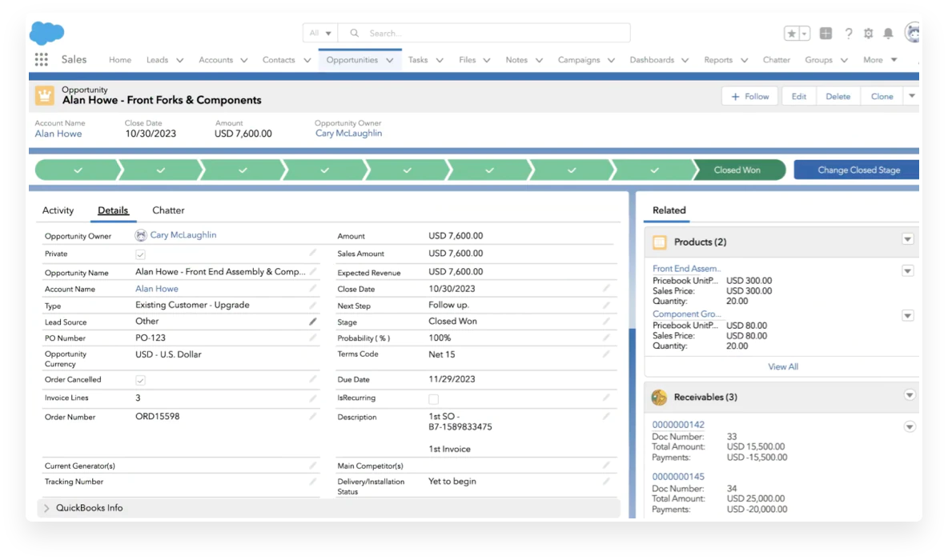Click the global actions plus icon
This screenshot has height=560, width=948.
click(x=825, y=34)
